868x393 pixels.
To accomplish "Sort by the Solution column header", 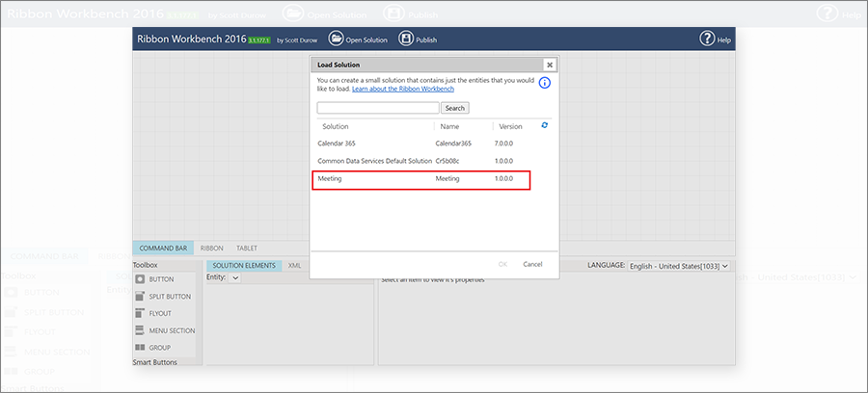I will (x=336, y=126).
